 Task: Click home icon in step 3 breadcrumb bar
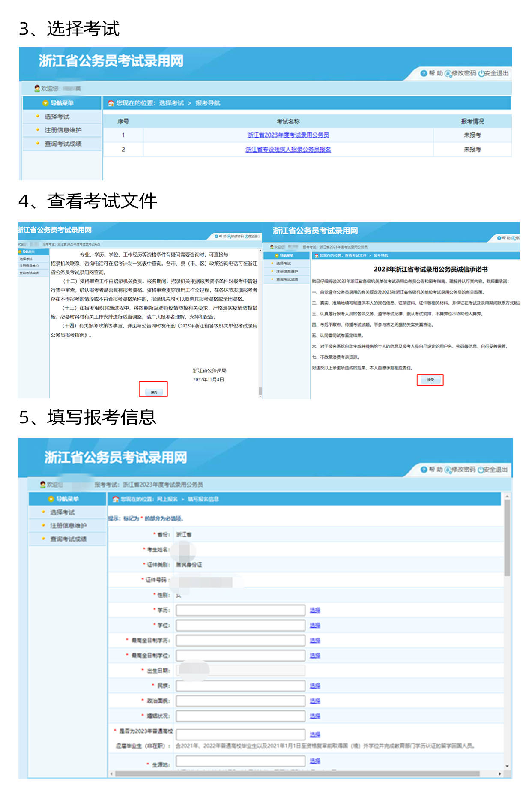(x=111, y=103)
